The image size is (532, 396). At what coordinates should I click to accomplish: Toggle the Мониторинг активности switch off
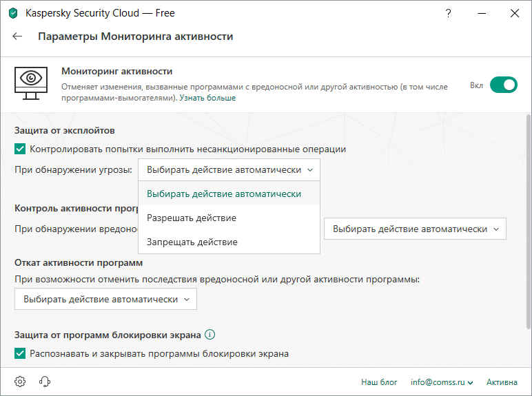[504, 85]
